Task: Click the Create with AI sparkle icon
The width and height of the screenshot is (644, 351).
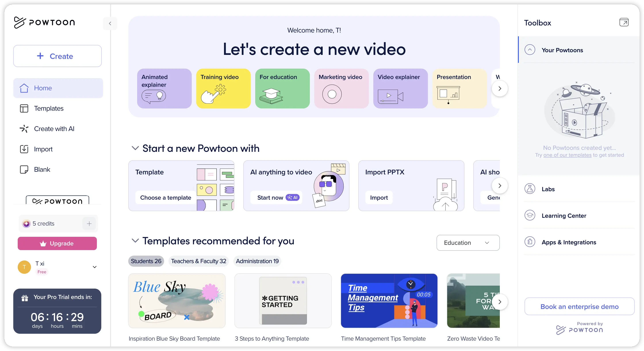Action: tap(24, 129)
